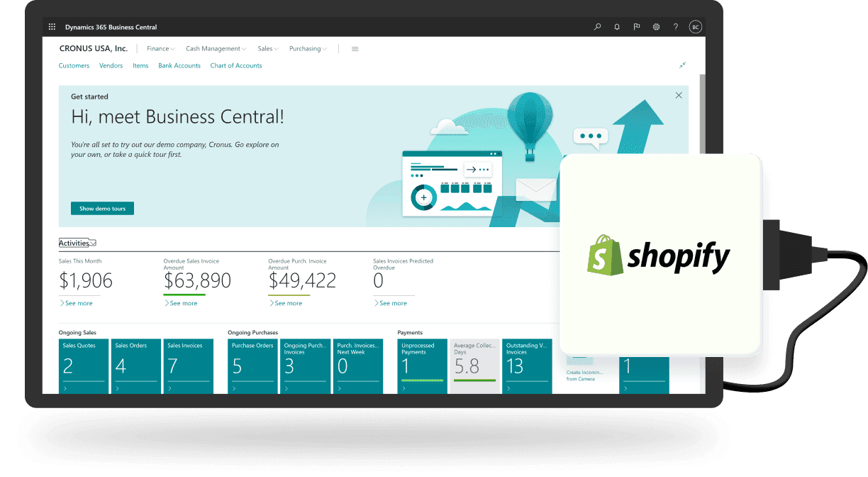Expand the Cash Management dropdown
The width and height of the screenshot is (868, 477).
pos(216,48)
